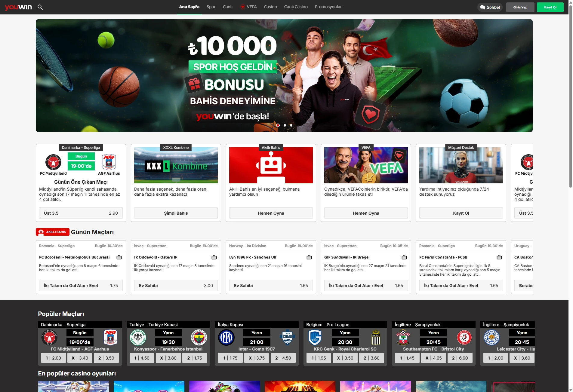Image resolution: width=573 pixels, height=392 pixels.
Task: Click FC Midtjylland crest in Popüler Maçları
Action: 50,337
